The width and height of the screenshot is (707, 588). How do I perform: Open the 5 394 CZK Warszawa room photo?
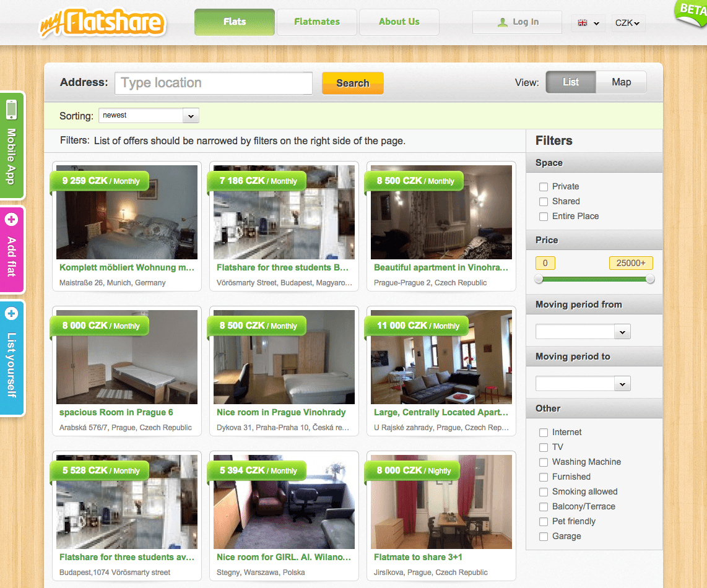click(x=284, y=502)
